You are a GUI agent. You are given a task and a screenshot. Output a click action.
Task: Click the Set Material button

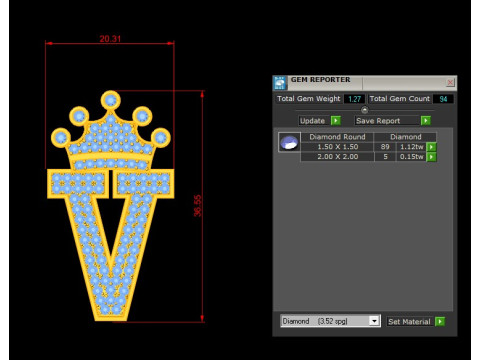[410, 322]
